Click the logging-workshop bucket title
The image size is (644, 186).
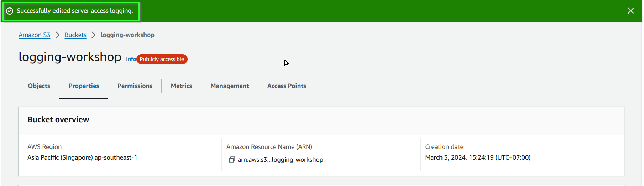(70, 57)
